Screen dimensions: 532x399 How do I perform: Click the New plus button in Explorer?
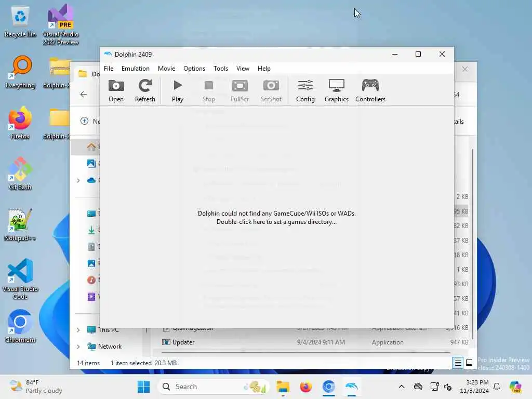click(x=84, y=121)
